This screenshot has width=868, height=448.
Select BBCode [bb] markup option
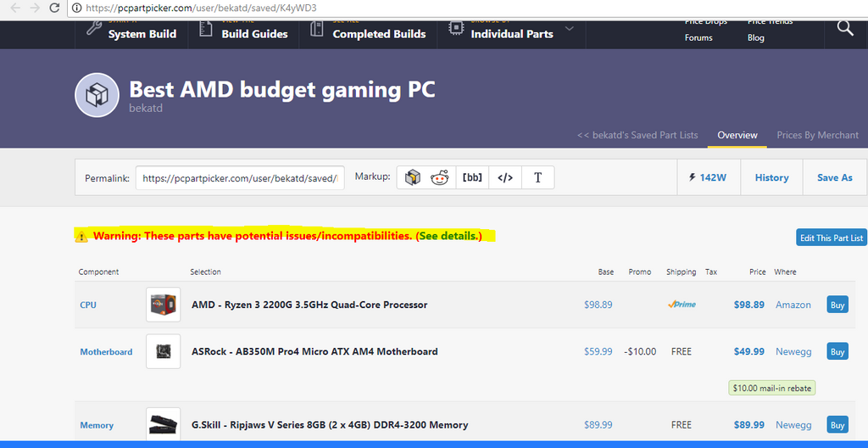pos(472,177)
